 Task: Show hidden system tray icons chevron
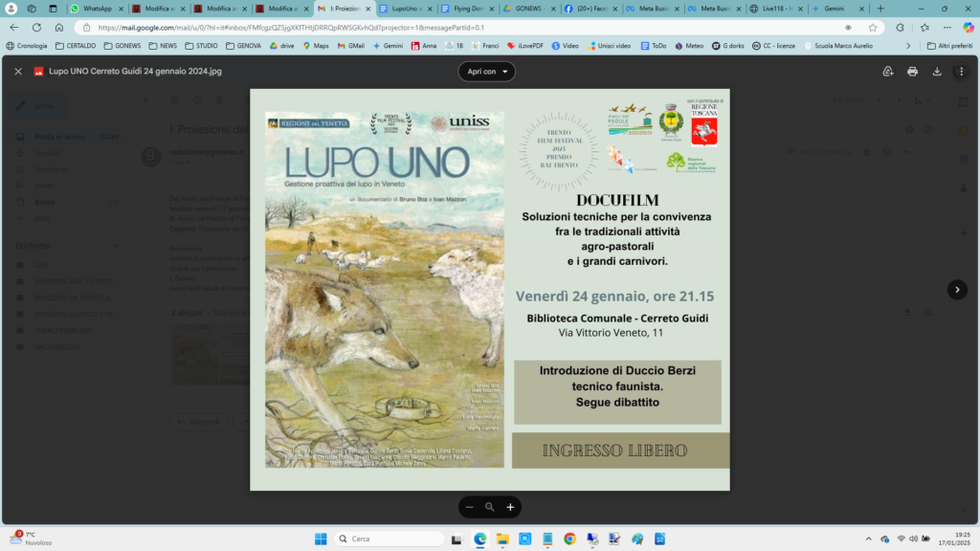pos(869,539)
